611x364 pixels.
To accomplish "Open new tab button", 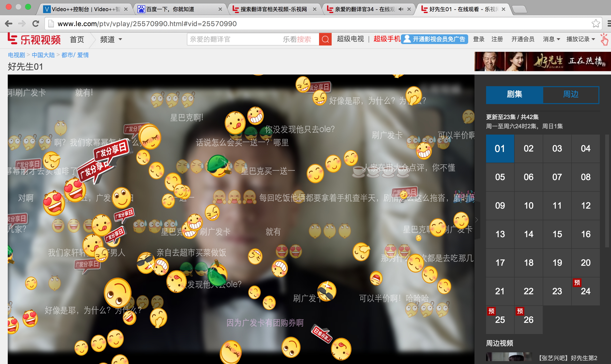I will 519,9.
